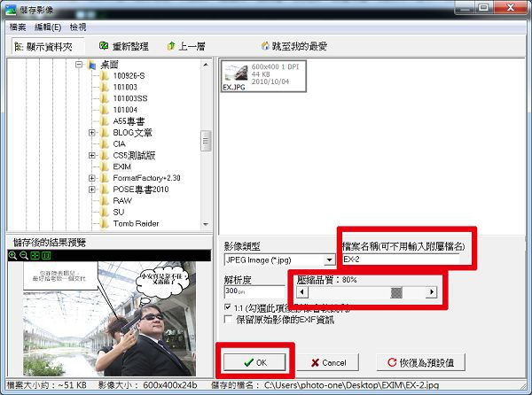Select the CS5測試版 folder name
Image resolution: width=532 pixels, height=395 pixels.
point(134,155)
